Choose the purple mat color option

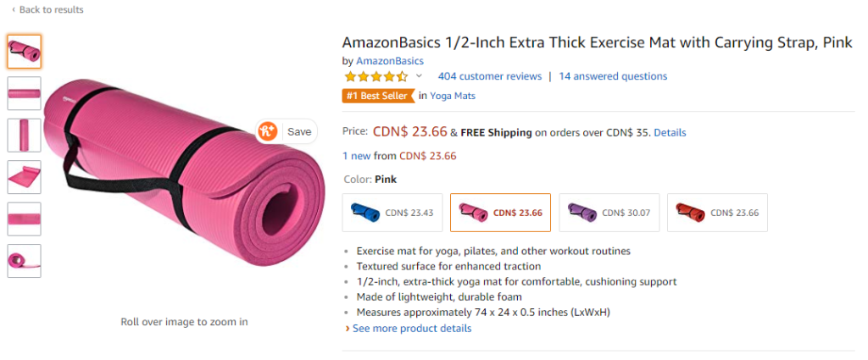[609, 213]
